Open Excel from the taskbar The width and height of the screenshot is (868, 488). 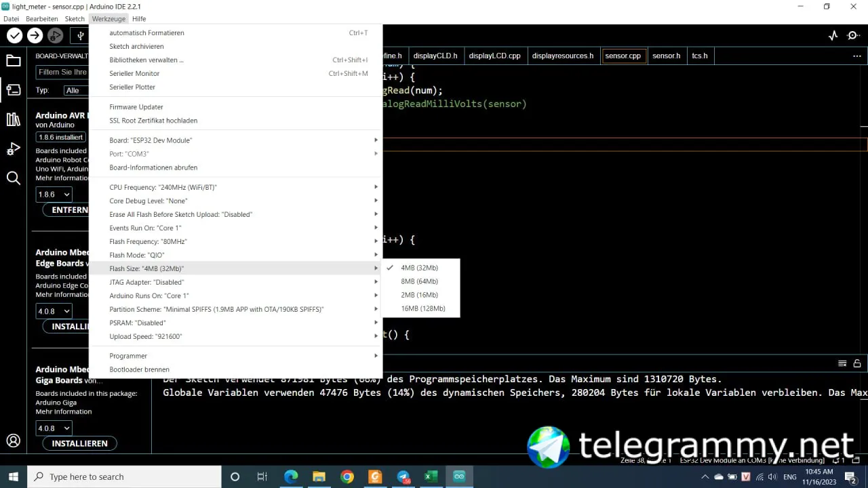(431, 476)
